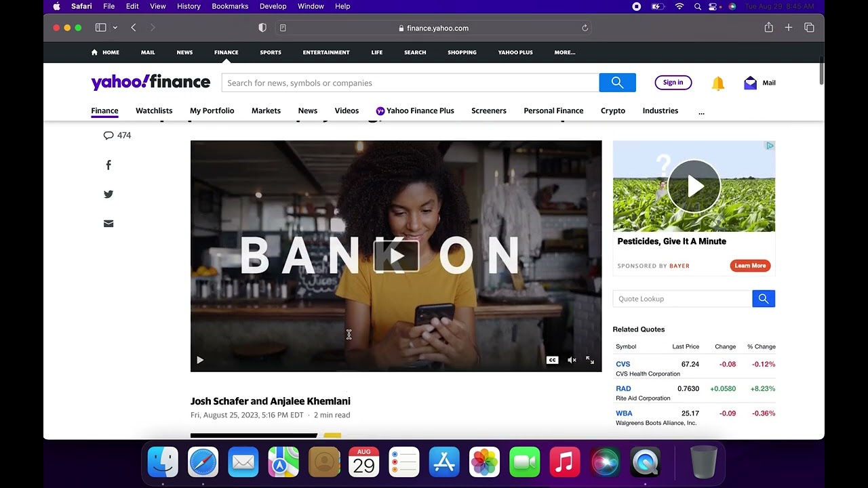868x488 pixels.
Task: Unmute the video player
Action: coord(572,360)
